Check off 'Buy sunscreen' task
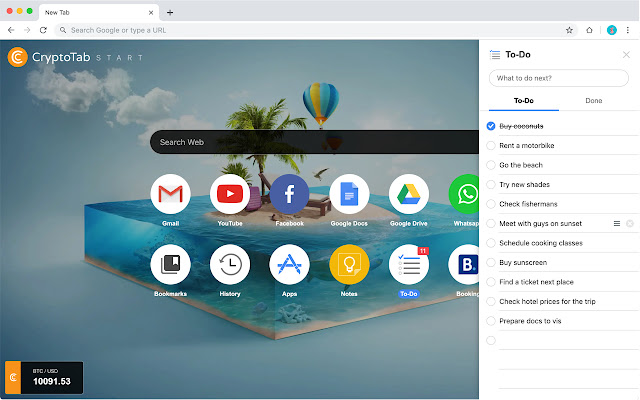This screenshot has height=400, width=640. click(x=491, y=262)
